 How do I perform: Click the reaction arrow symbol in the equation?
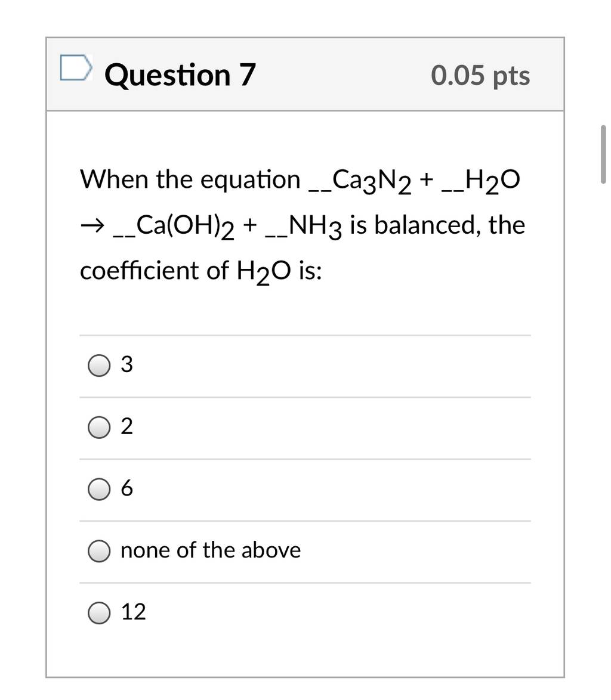92,225
